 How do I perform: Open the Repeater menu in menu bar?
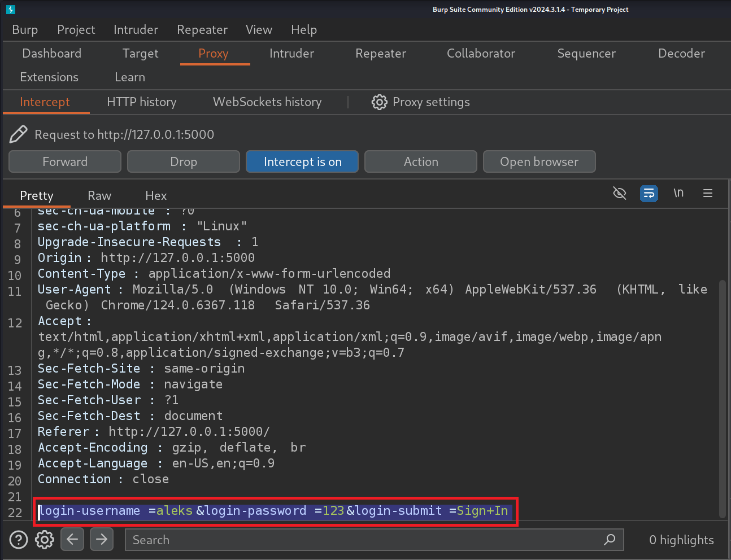point(202,29)
